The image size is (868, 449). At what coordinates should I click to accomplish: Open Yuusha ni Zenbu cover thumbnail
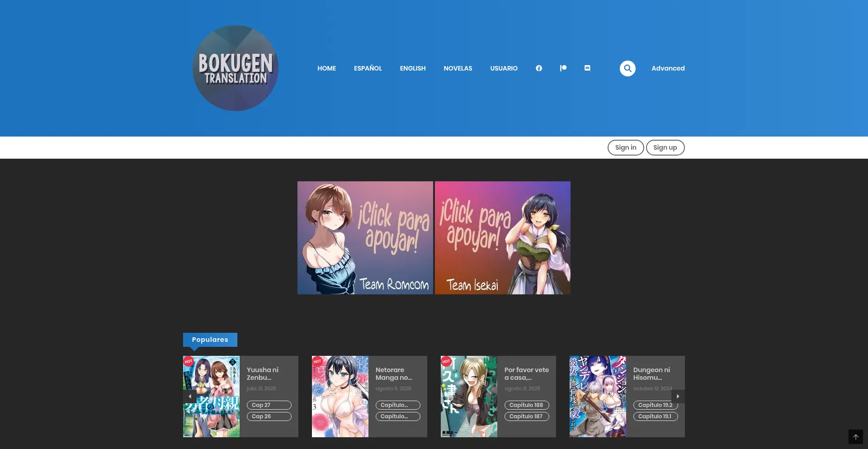[211, 397]
